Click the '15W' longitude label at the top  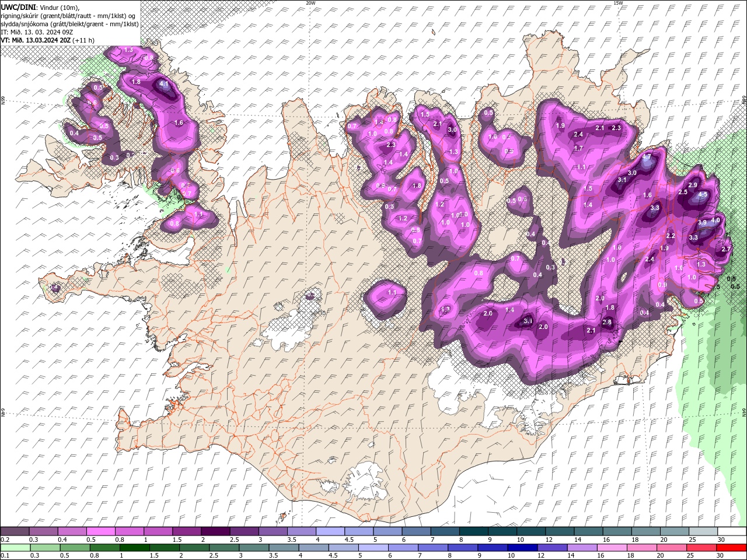[617, 3]
